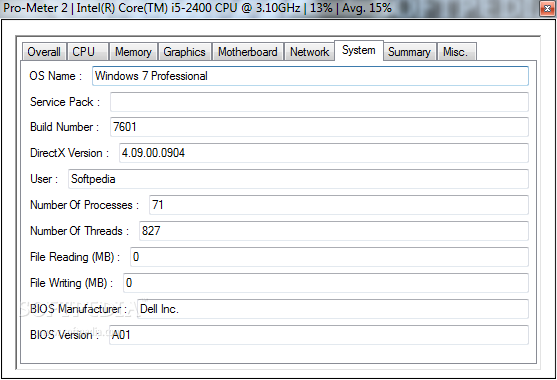Click the Build Number label

pos(64,127)
